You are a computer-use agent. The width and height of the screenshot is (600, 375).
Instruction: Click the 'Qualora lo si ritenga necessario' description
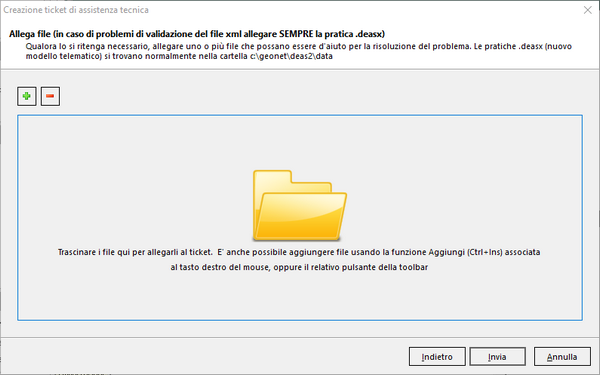pyautogui.click(x=298, y=51)
